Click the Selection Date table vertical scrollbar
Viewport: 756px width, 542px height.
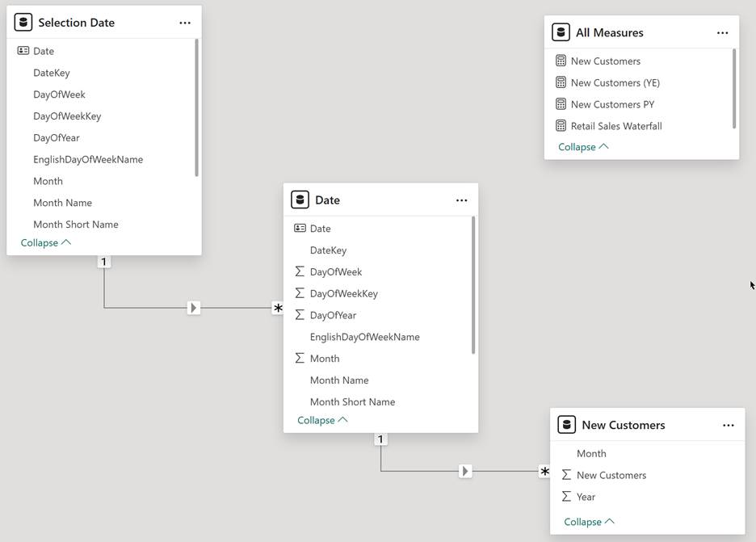pos(196,108)
